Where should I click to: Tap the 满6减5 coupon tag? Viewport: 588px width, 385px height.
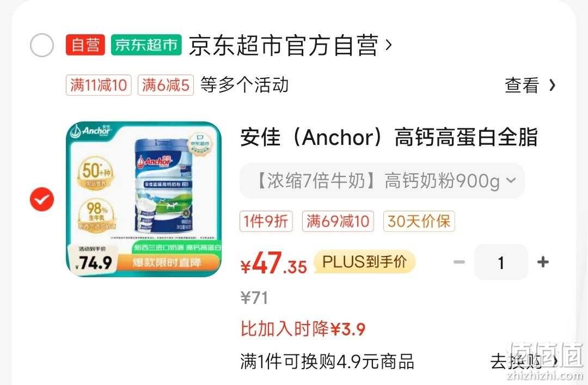point(166,85)
